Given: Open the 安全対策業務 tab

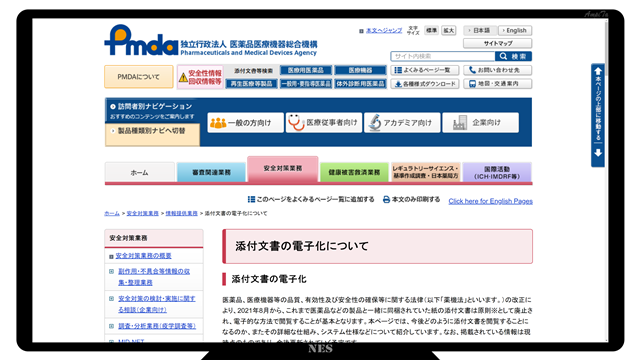Looking at the screenshot, I should [x=283, y=169].
